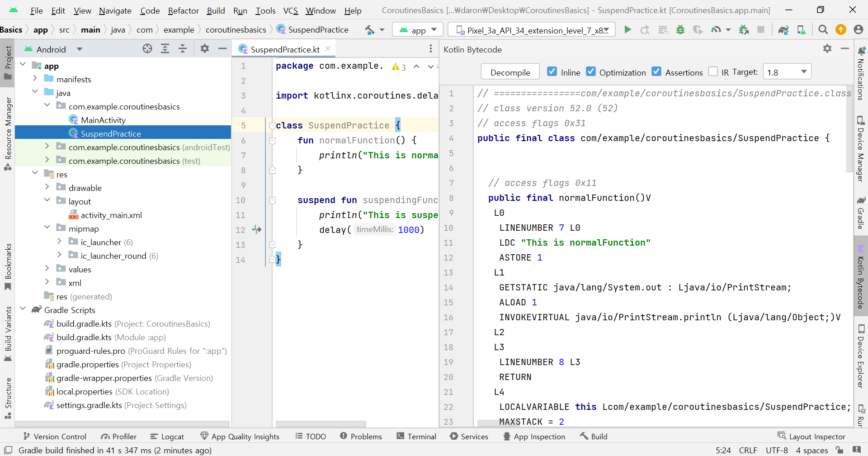Click the code editor horizontal scrollbar

(x=321, y=424)
